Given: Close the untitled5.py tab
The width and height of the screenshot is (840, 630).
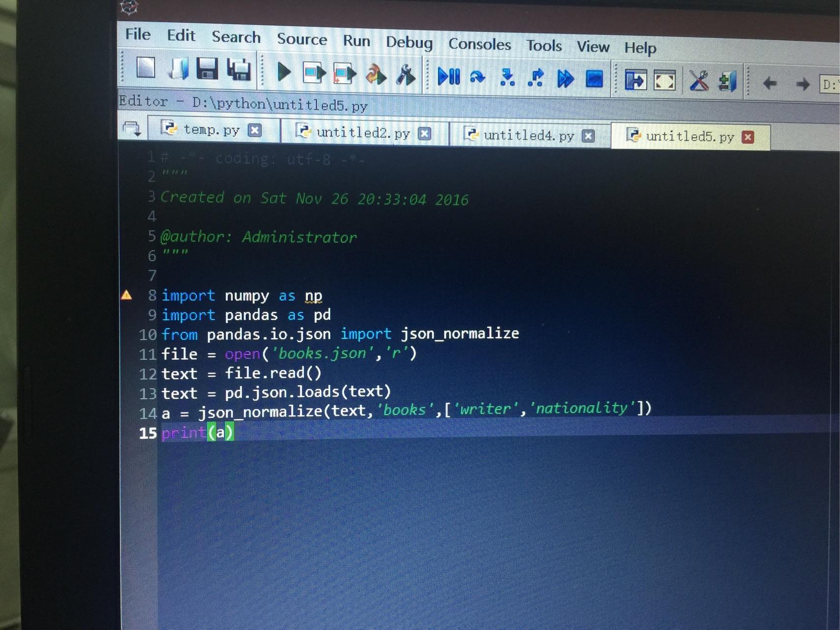Looking at the screenshot, I should click(x=748, y=137).
